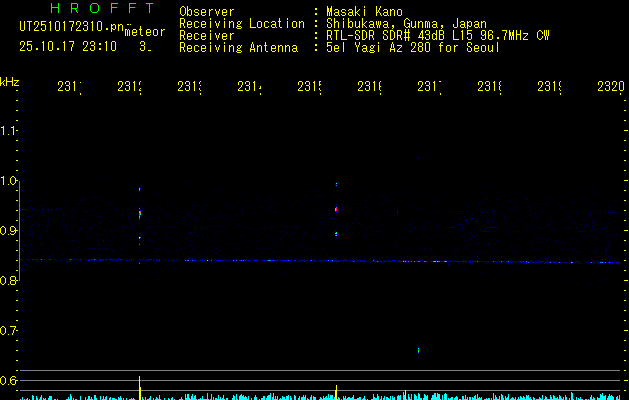Select the file name UT2510172310.pn
Viewport: 629px width, 400px height.
[x=72, y=27]
